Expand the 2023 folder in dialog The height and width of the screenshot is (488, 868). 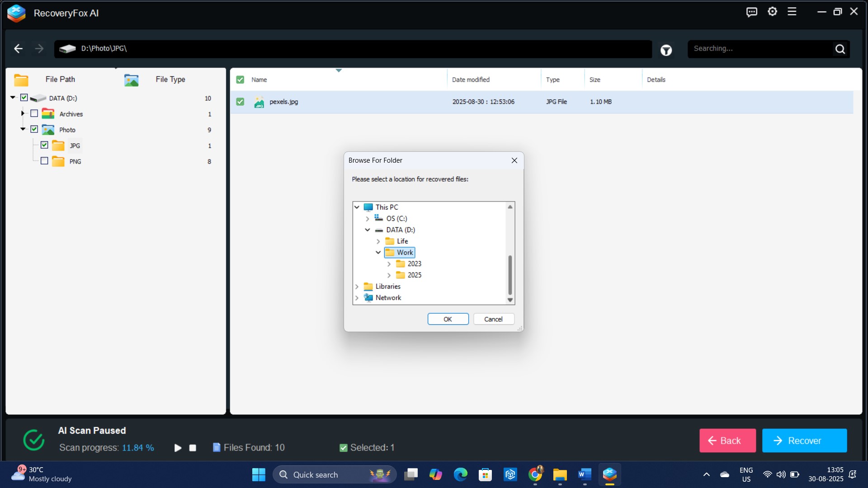(389, 264)
